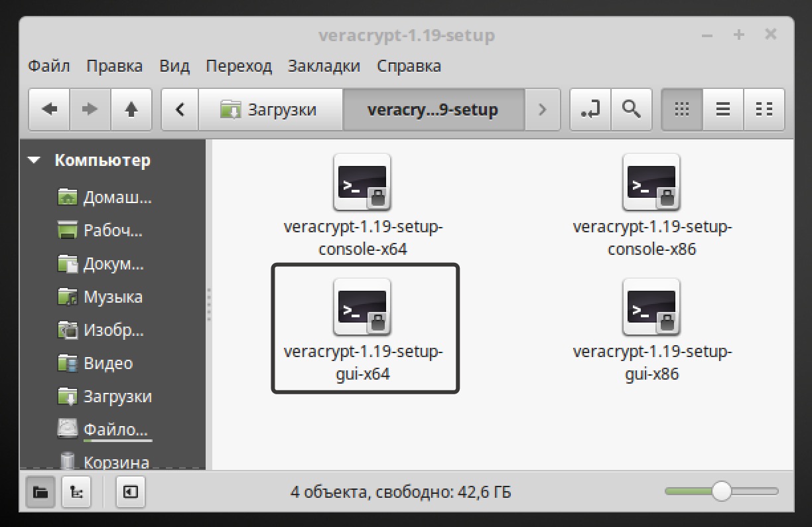Image resolution: width=812 pixels, height=527 pixels.
Task: Select veracrypt-1.19-setup-console-x86 file icon
Action: (651, 183)
